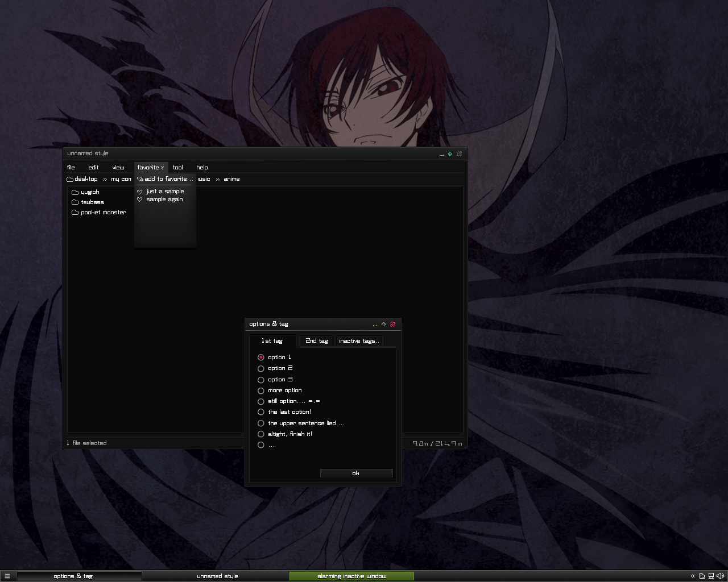Open the pocket monster folder icon
728x582 pixels.
(x=75, y=213)
